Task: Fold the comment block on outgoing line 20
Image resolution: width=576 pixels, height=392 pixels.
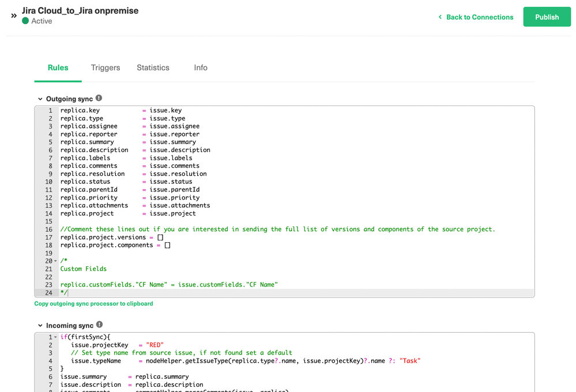Action: coord(55,261)
